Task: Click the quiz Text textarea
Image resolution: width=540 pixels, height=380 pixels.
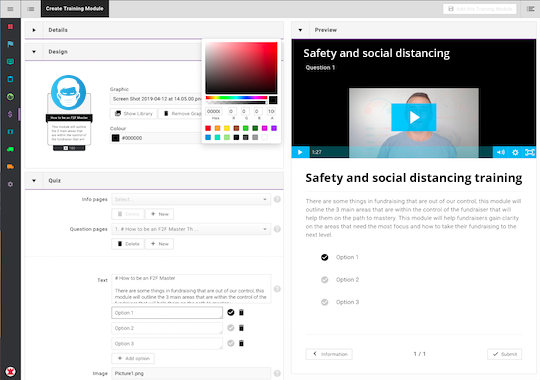Action: pyautogui.click(x=191, y=289)
